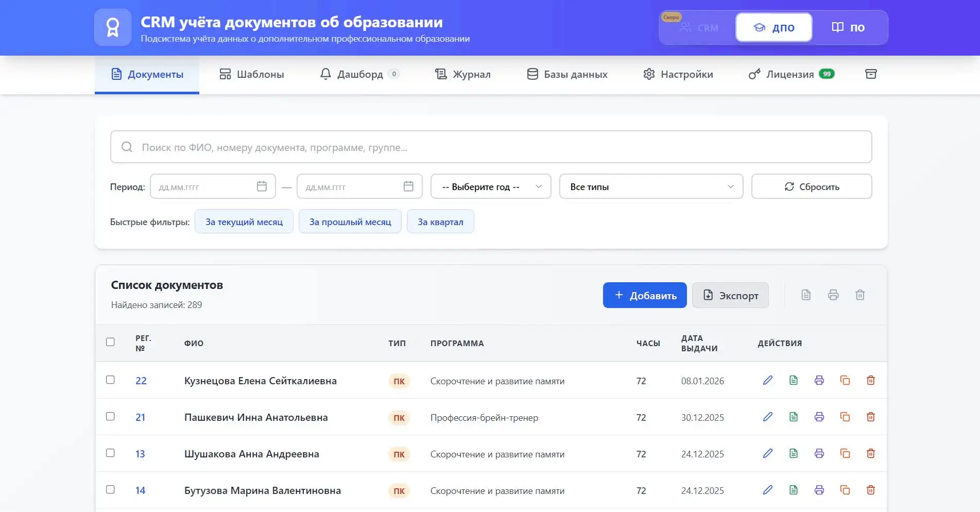Open document icon for Кузнецова Елена row
This screenshot has height=512, width=980.
click(x=794, y=380)
